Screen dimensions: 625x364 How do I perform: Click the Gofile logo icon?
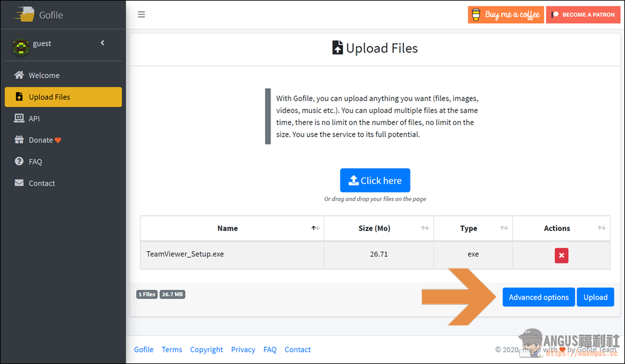24,14
